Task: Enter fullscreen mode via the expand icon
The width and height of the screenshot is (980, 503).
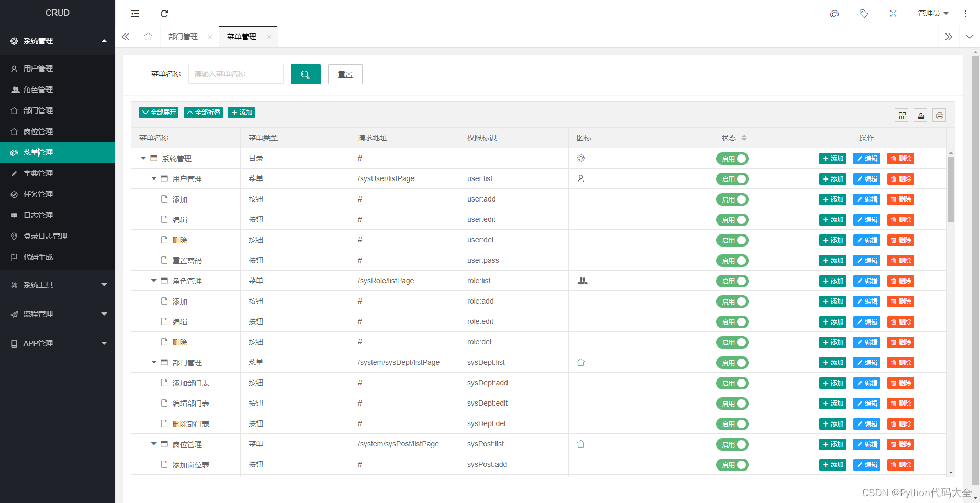Action: pos(893,13)
